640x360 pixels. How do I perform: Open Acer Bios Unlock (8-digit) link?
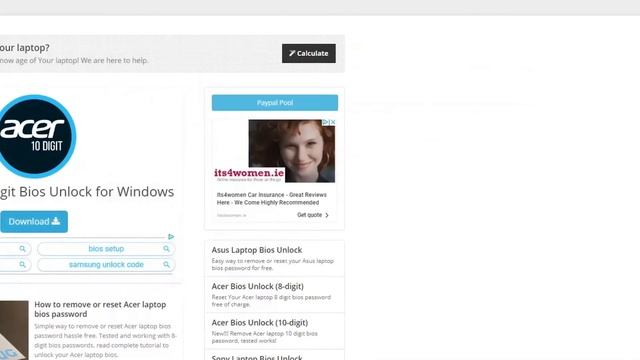tap(258, 286)
